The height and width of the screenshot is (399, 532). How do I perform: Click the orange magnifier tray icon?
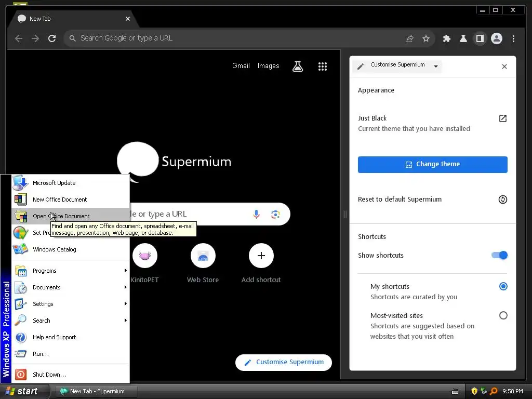(x=494, y=391)
